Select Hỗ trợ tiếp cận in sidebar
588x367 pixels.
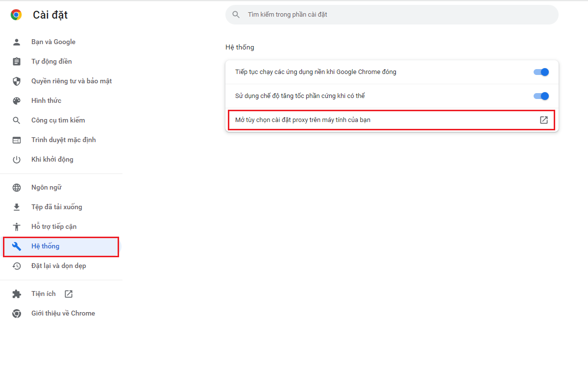point(54,227)
